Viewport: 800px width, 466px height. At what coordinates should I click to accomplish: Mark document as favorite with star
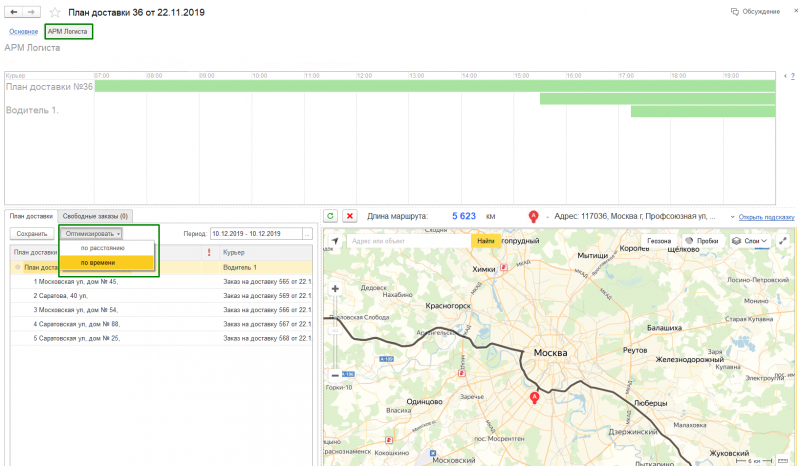(55, 12)
